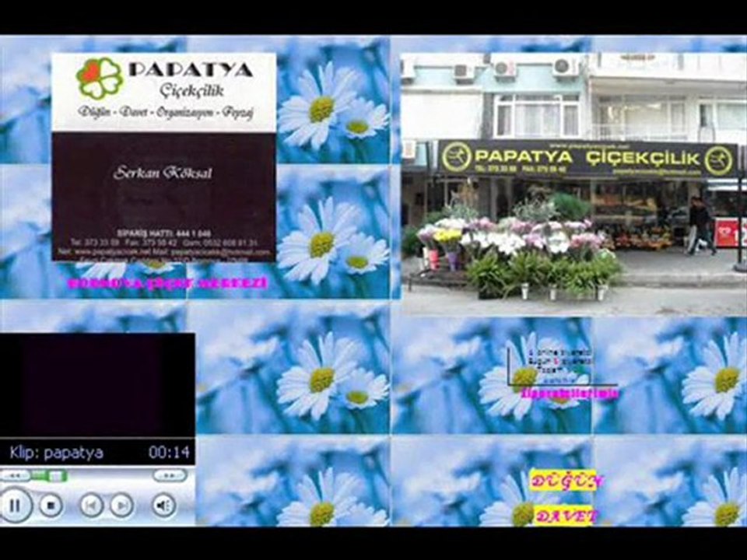Click the yellow DAVET label
The image size is (747, 560).
pyautogui.click(x=566, y=516)
